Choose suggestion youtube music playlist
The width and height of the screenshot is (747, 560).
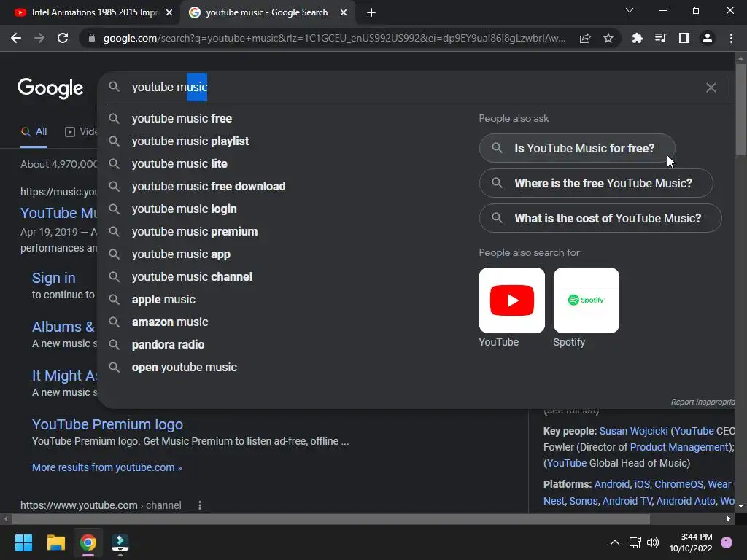[x=190, y=141]
